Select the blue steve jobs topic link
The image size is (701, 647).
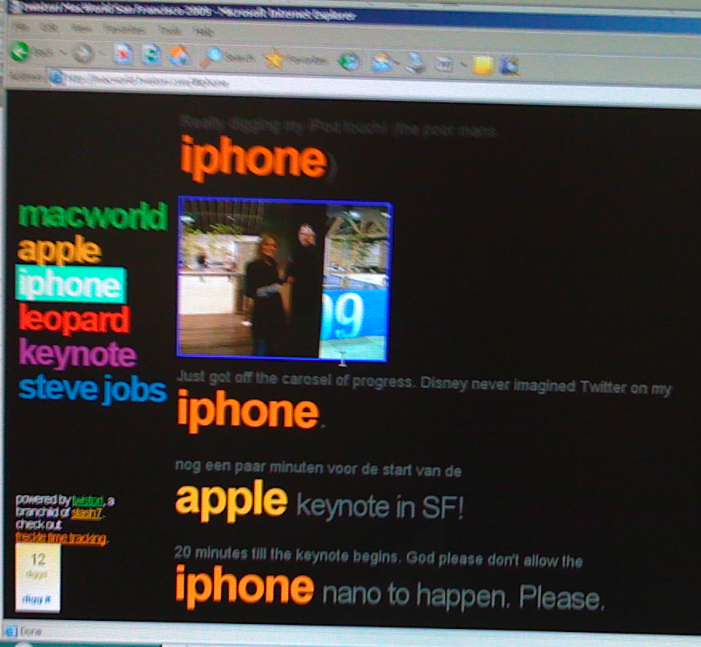click(93, 389)
